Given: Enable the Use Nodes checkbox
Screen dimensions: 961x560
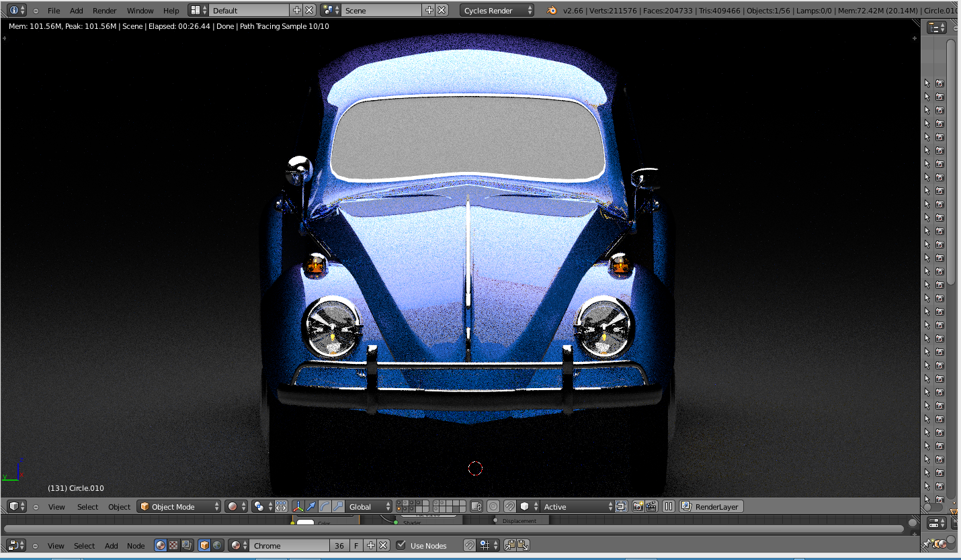Looking at the screenshot, I should (x=401, y=545).
